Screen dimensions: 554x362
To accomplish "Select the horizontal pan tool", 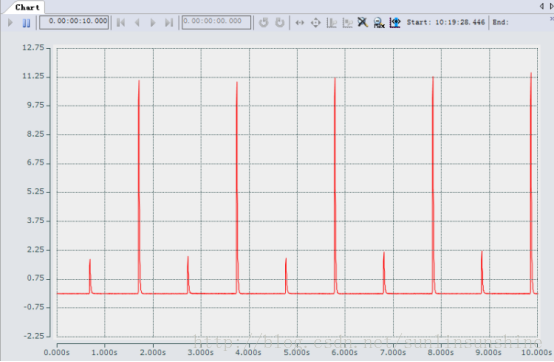I will click(300, 23).
